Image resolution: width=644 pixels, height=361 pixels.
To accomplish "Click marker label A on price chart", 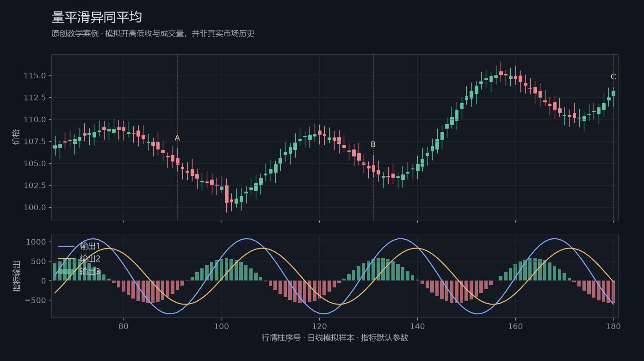I will click(177, 138).
